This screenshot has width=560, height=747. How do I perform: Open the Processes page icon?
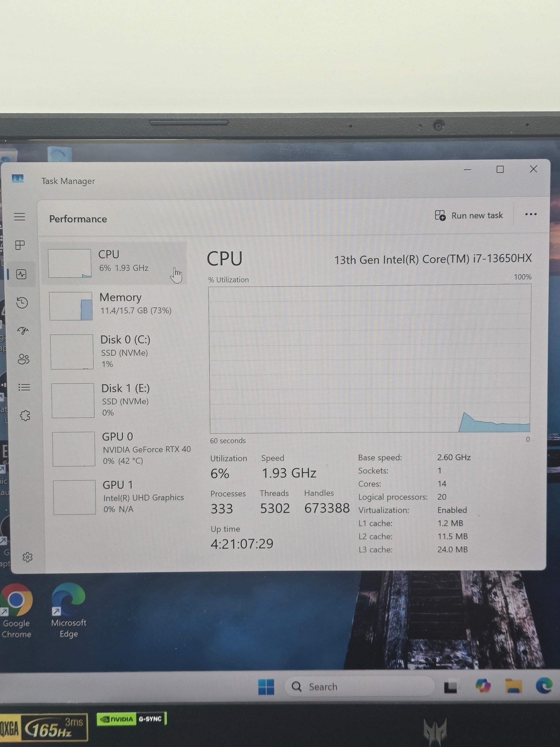[20, 245]
